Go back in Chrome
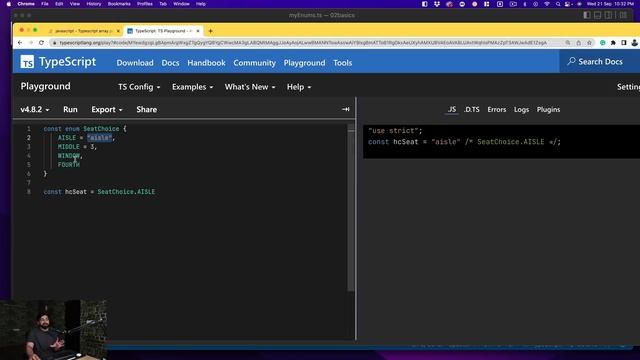Image resolution: width=640 pixels, height=360 pixels. (x=20, y=43)
